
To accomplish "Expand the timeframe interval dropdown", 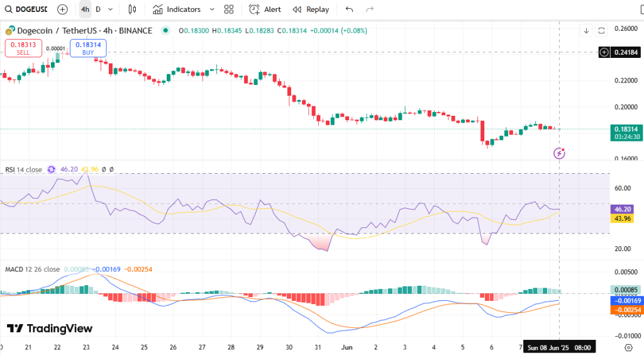I will coord(111,9).
